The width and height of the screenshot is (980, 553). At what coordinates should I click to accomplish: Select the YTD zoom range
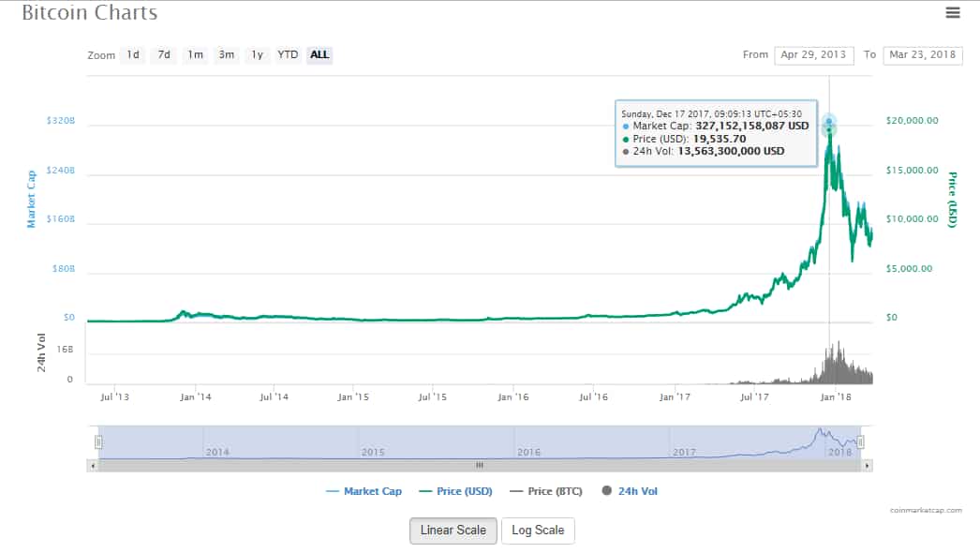tap(288, 55)
